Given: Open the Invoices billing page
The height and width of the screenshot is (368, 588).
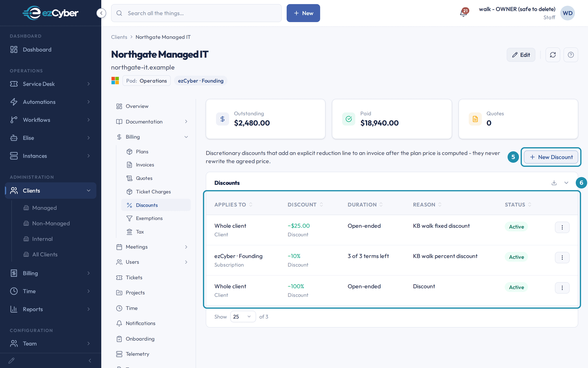Looking at the screenshot, I should pos(156,165).
